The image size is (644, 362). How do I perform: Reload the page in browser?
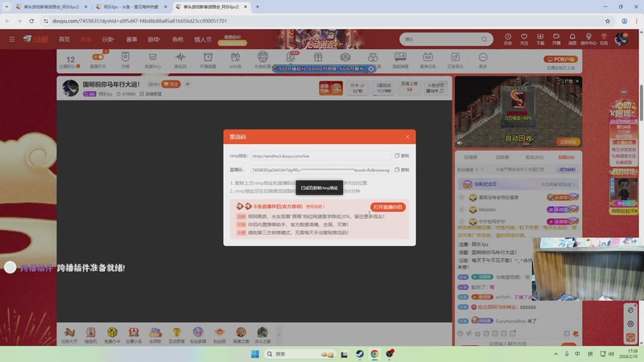point(31,21)
